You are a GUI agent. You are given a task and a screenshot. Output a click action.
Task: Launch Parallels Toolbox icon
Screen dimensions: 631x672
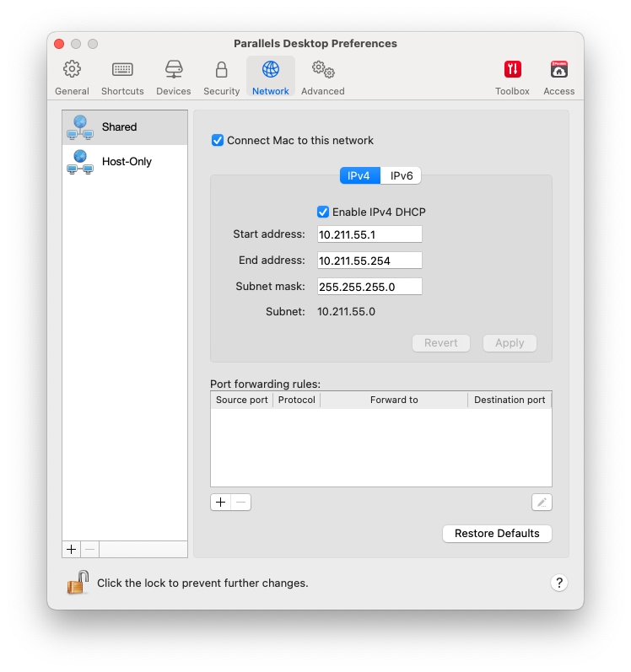coord(512,78)
